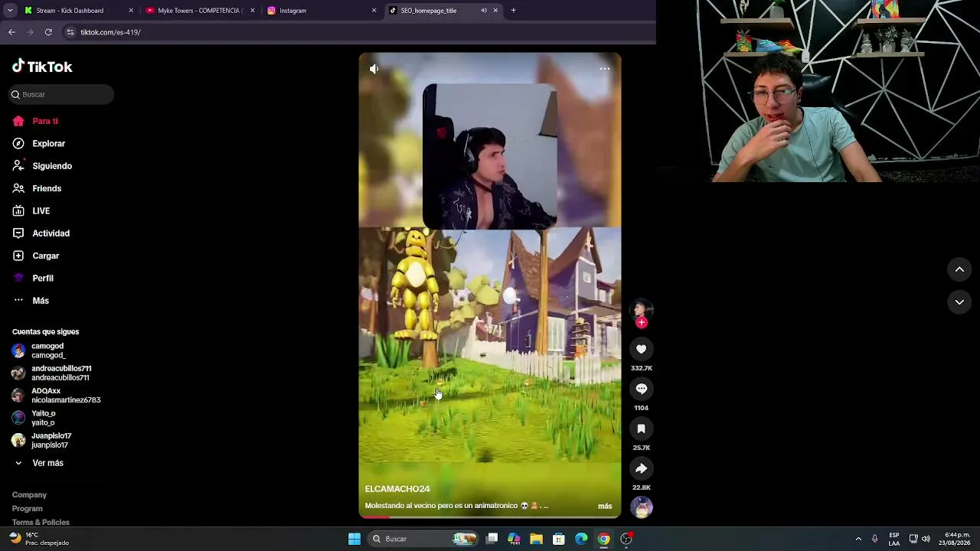Image resolution: width=980 pixels, height=551 pixels.
Task: Click the taskbar microphone icon
Action: [x=875, y=539]
